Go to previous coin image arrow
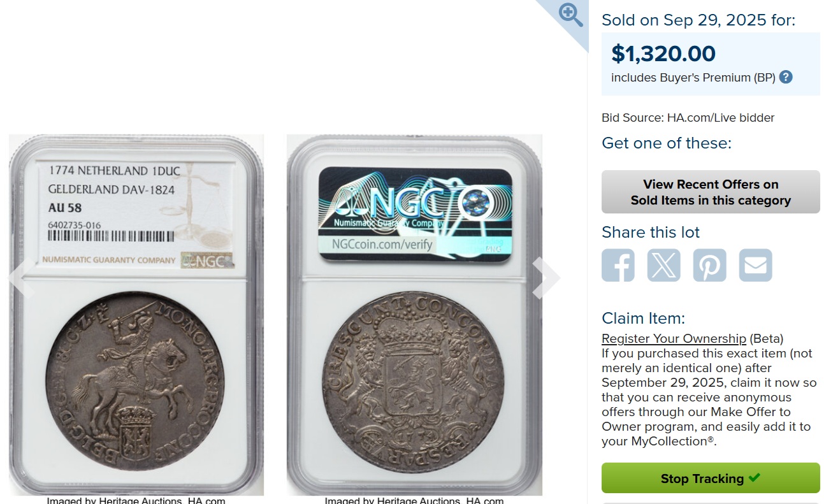This screenshot has height=504, width=824. click(20, 278)
